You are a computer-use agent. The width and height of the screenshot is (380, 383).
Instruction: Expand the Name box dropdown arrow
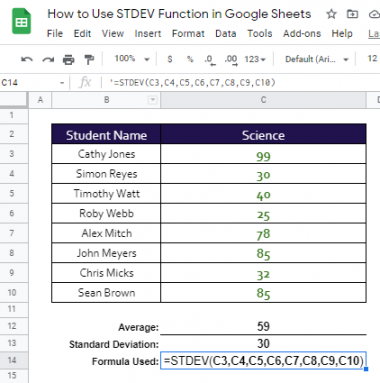(62, 83)
